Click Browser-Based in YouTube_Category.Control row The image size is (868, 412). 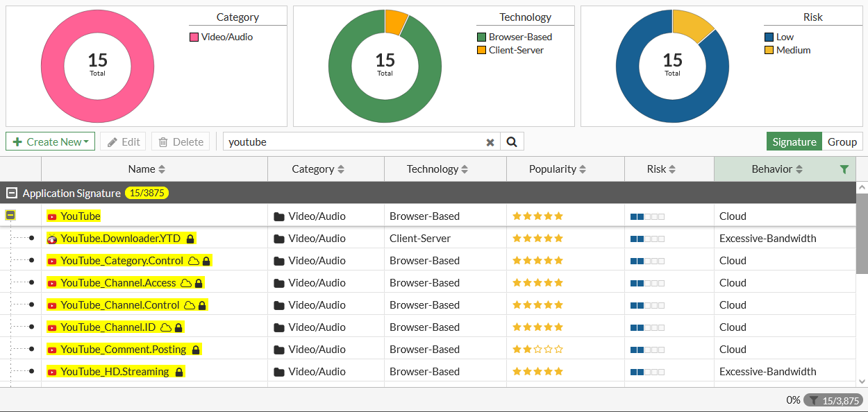(424, 261)
